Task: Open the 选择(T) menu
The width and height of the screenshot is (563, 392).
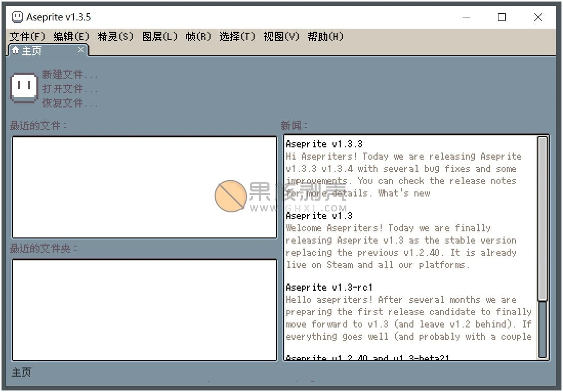Action: coord(237,36)
